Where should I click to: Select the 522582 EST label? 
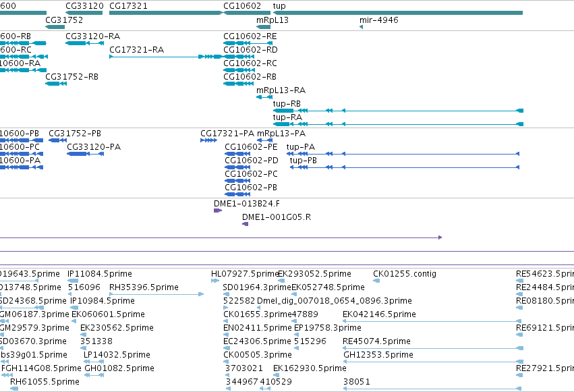(239, 301)
